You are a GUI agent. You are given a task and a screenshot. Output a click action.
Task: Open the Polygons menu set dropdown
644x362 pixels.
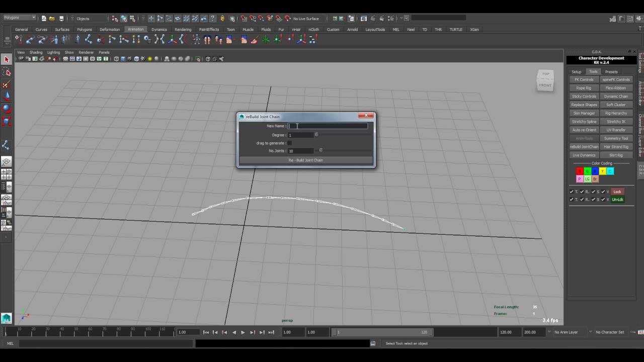click(x=20, y=18)
